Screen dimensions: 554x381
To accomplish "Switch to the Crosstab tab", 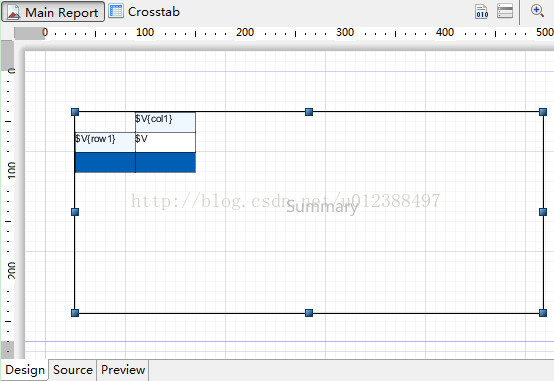I will coord(144,12).
